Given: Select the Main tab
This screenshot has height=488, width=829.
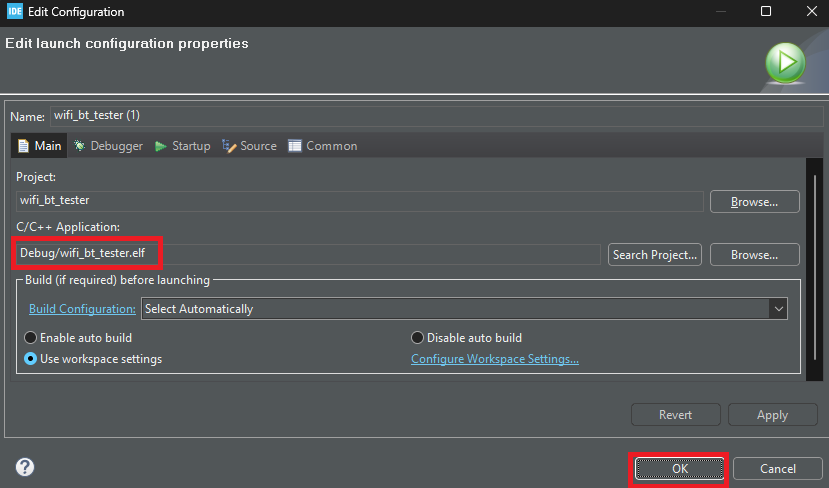Looking at the screenshot, I should [x=39, y=146].
